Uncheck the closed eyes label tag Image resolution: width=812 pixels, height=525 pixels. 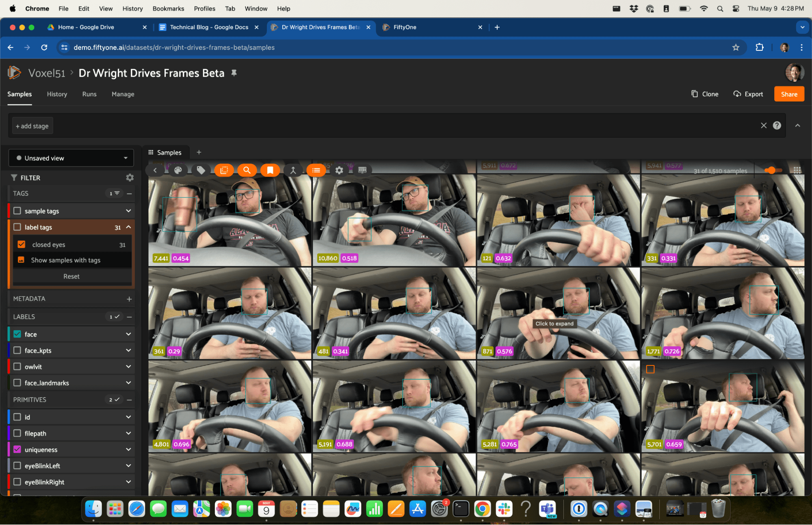click(x=22, y=244)
